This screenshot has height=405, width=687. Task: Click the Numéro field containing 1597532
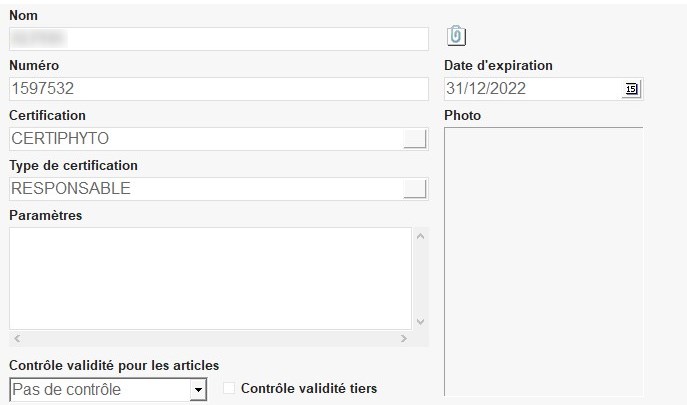click(x=218, y=89)
